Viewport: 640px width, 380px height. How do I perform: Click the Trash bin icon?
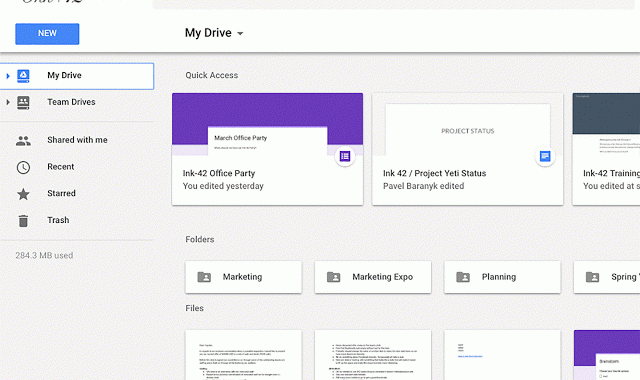click(x=23, y=221)
